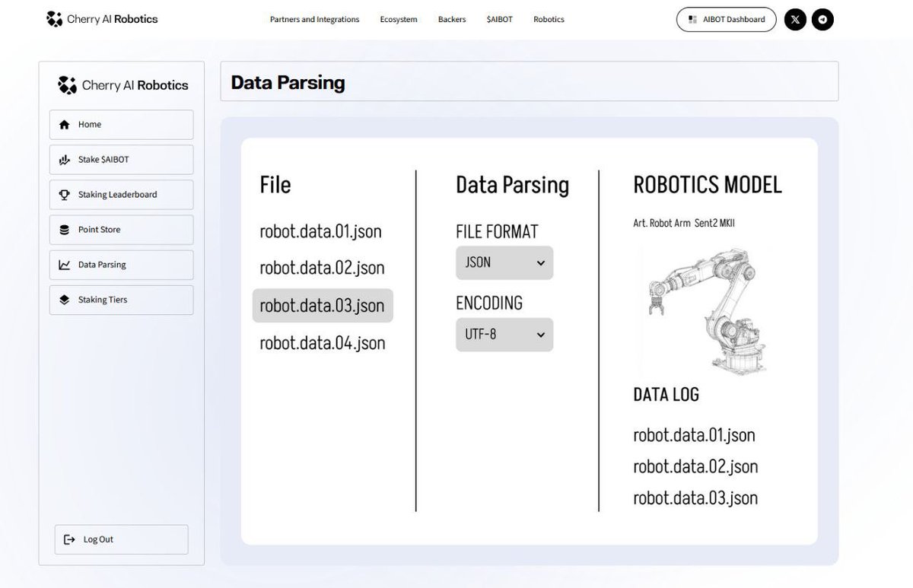The width and height of the screenshot is (913, 588).
Task: Select the Staking Tiers layers icon
Action: (x=65, y=299)
